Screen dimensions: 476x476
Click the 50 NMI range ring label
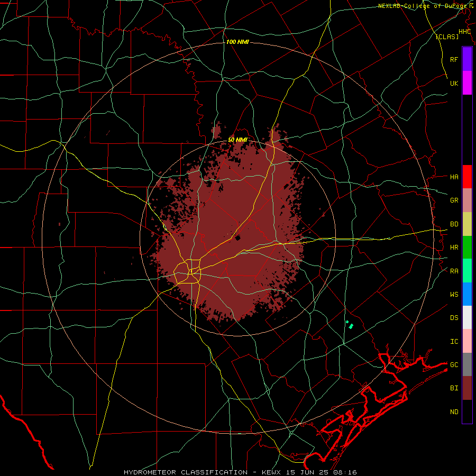(x=237, y=140)
